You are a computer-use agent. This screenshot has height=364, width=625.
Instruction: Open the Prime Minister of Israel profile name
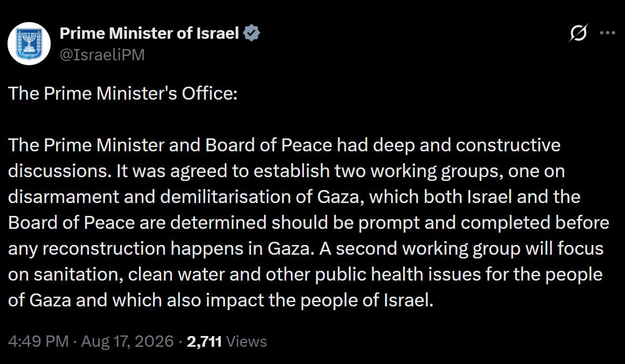(x=149, y=33)
